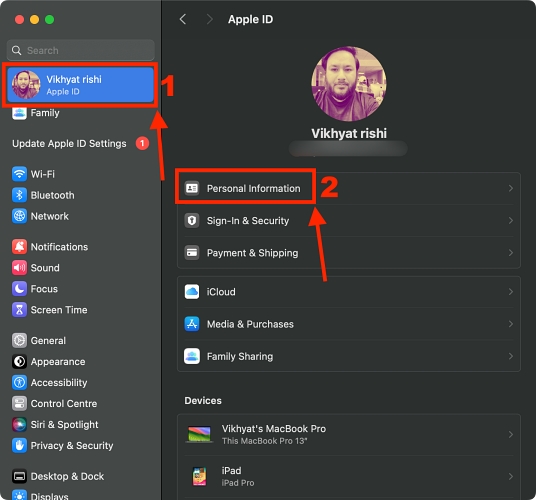
Task: Open Sign-In & Security via its chevron
Action: pos(511,220)
